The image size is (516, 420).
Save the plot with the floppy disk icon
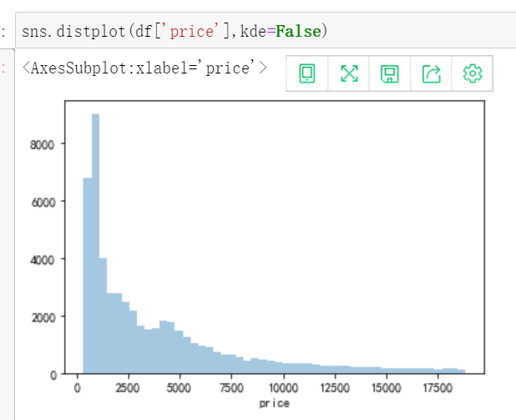pos(390,73)
